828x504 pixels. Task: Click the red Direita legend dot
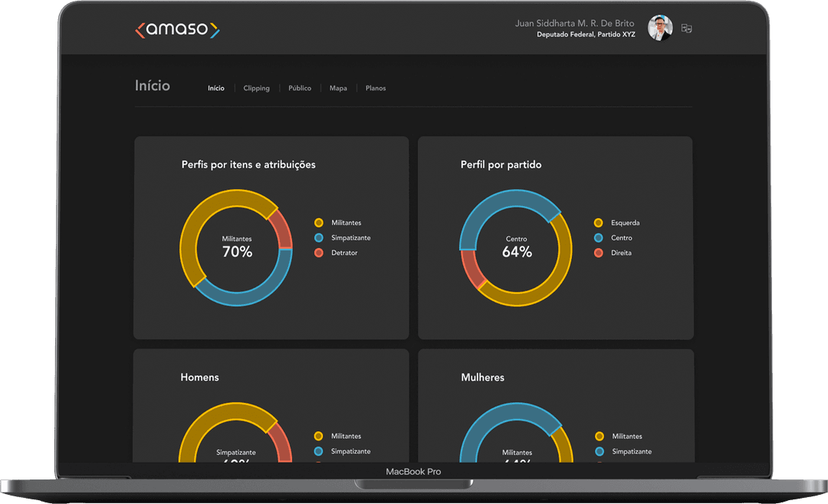(x=598, y=253)
